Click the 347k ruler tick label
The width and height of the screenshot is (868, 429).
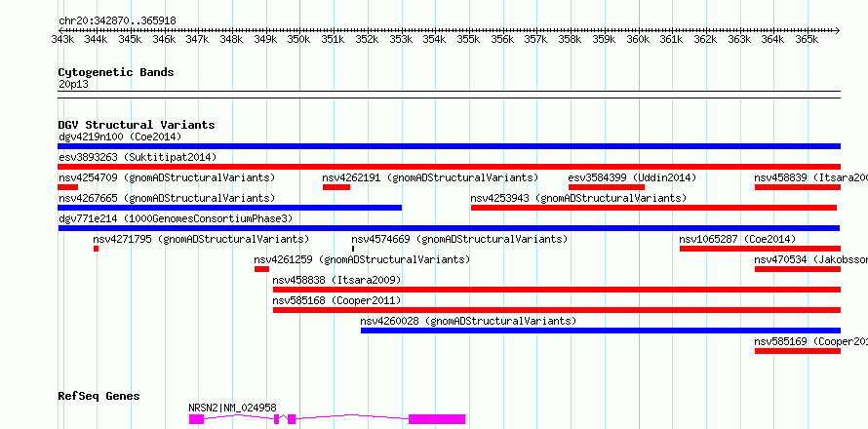click(198, 40)
